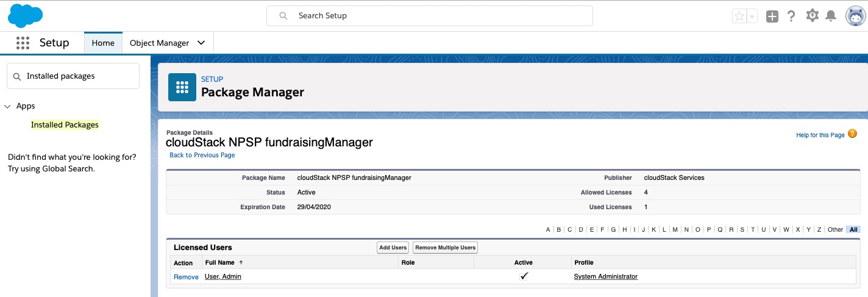Click the Publisher value cloudStack Services
868x297 pixels.
pyautogui.click(x=674, y=178)
